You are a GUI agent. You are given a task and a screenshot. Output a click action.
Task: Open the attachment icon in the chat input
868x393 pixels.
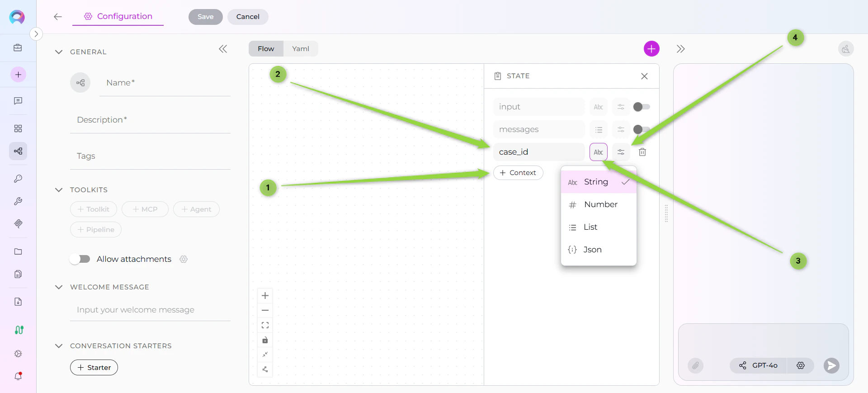695,366
